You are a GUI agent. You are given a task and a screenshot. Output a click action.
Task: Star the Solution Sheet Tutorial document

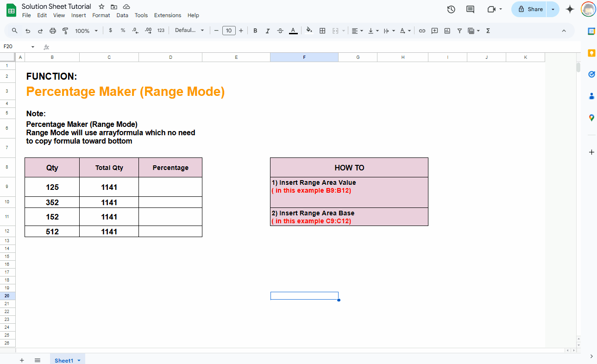102,6
